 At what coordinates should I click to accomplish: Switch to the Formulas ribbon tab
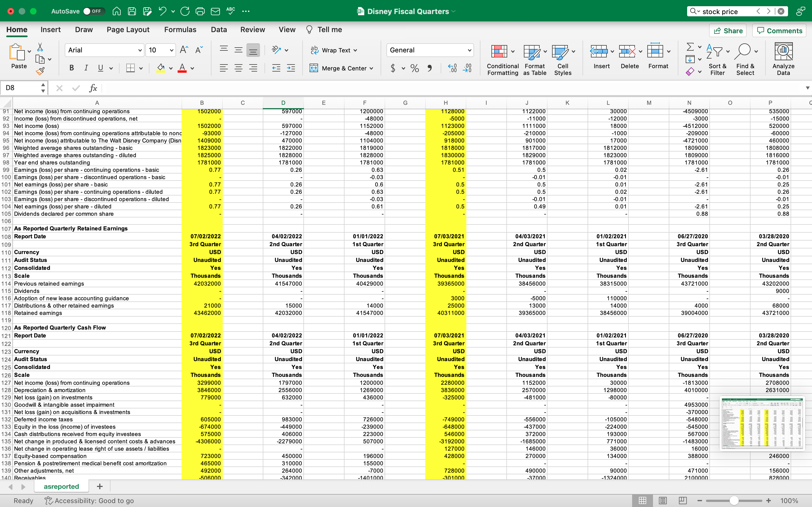tap(180, 30)
